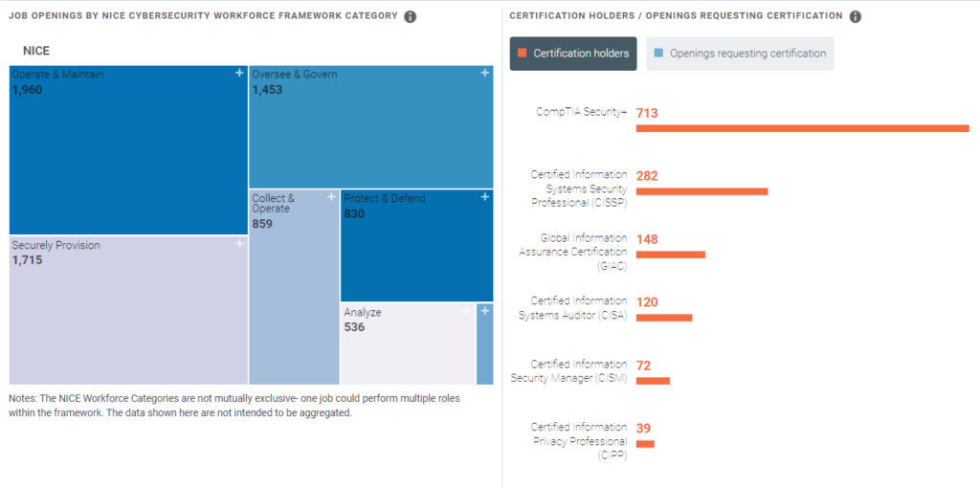
Task: Click plus icon on Protect & Defend tile
Action: pos(484,197)
